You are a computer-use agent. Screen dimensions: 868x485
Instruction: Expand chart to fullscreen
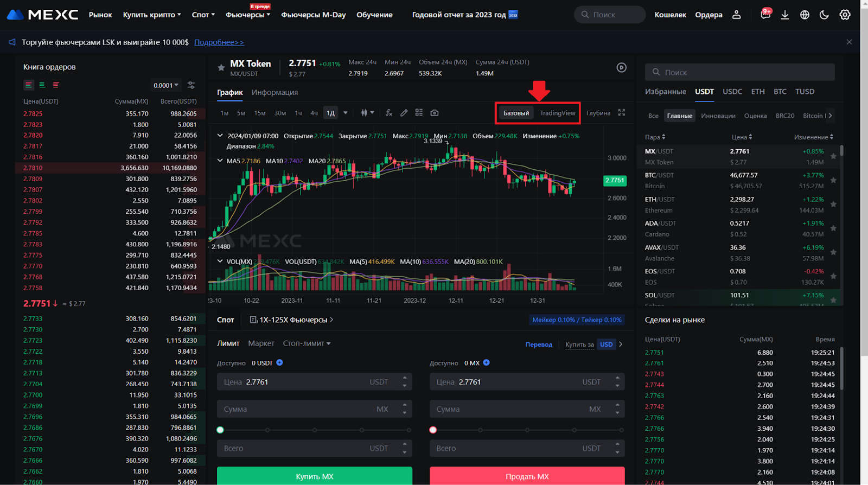coord(622,112)
